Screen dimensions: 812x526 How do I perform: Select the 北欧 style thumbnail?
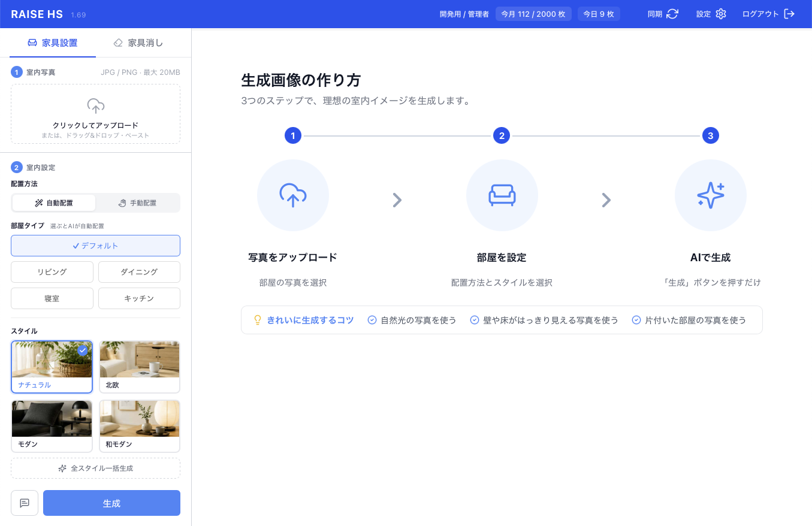(139, 367)
